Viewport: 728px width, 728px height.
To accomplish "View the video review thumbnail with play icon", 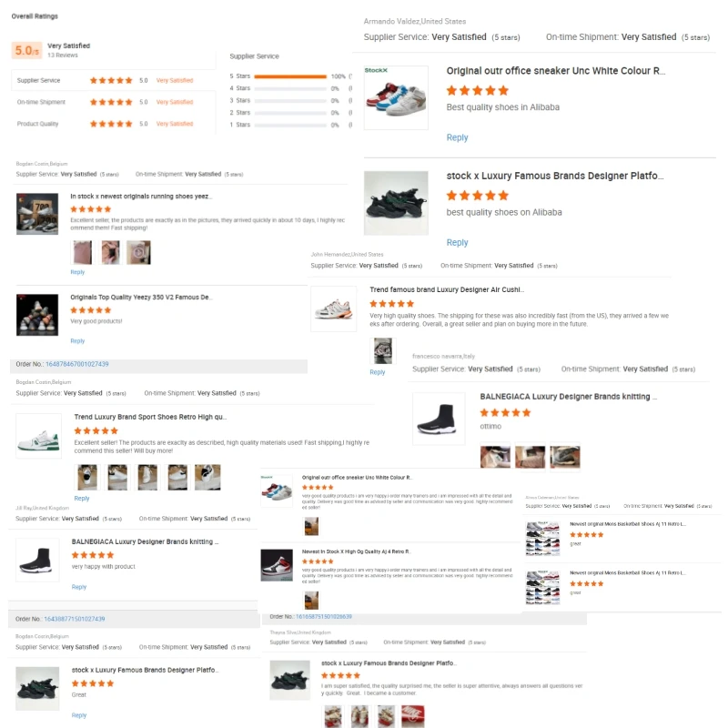I will [138, 253].
